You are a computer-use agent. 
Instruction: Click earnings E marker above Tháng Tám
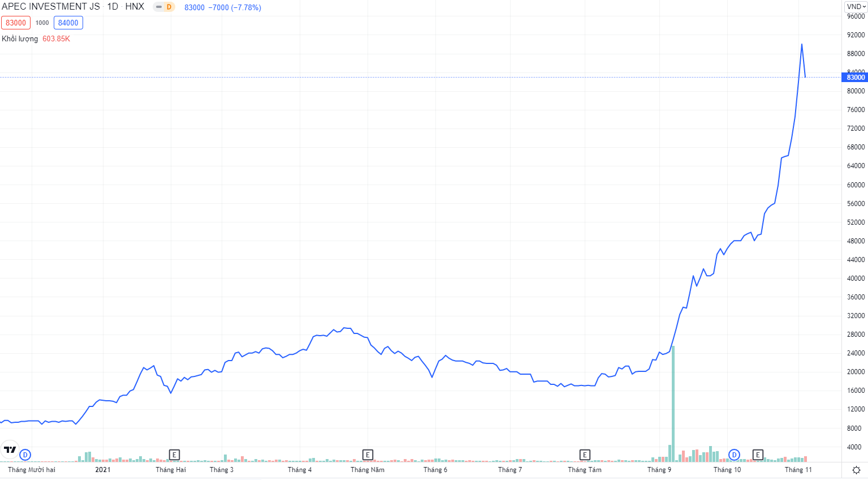tap(585, 455)
